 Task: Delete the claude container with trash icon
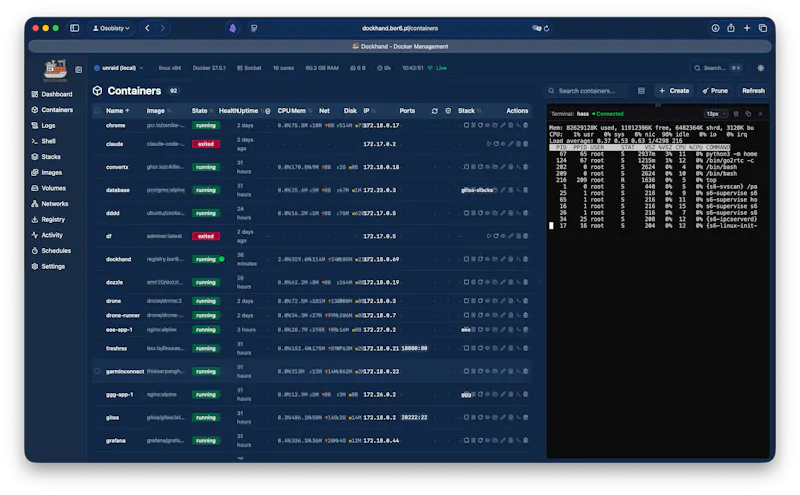[x=526, y=144]
